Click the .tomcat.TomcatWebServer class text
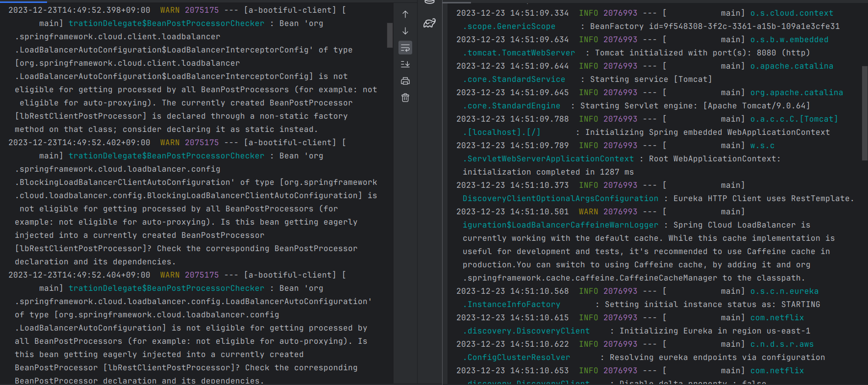 519,52
